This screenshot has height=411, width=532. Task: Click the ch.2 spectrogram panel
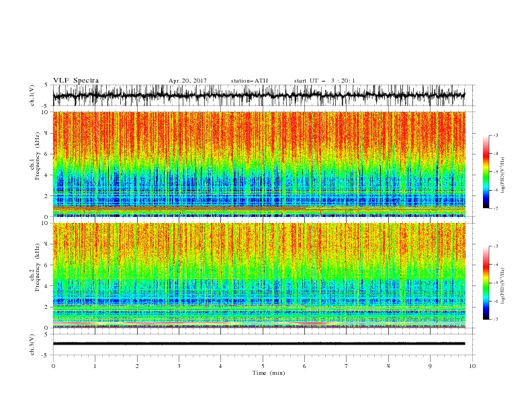tap(259, 275)
